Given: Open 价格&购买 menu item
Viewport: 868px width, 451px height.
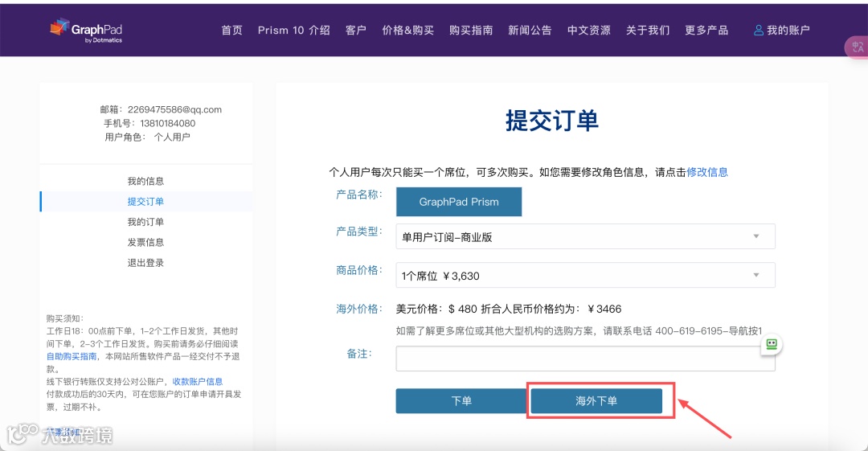Looking at the screenshot, I should pos(408,31).
